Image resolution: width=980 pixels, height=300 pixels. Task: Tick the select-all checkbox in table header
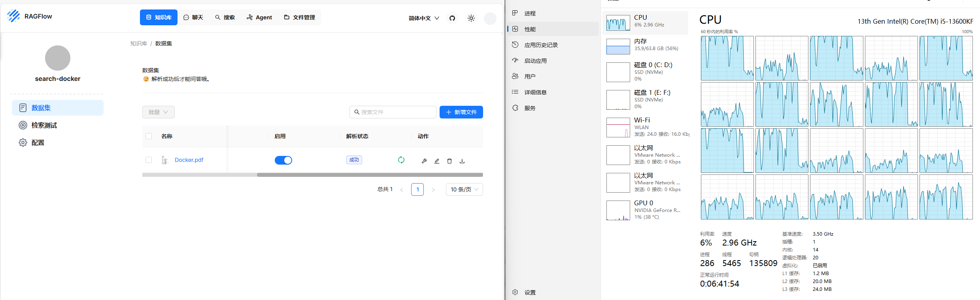point(149,136)
